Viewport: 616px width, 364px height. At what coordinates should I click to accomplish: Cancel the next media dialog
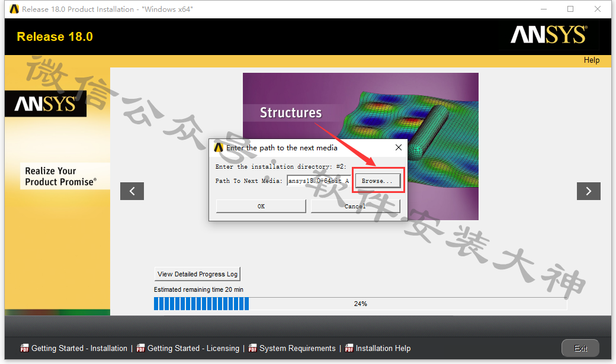(355, 206)
